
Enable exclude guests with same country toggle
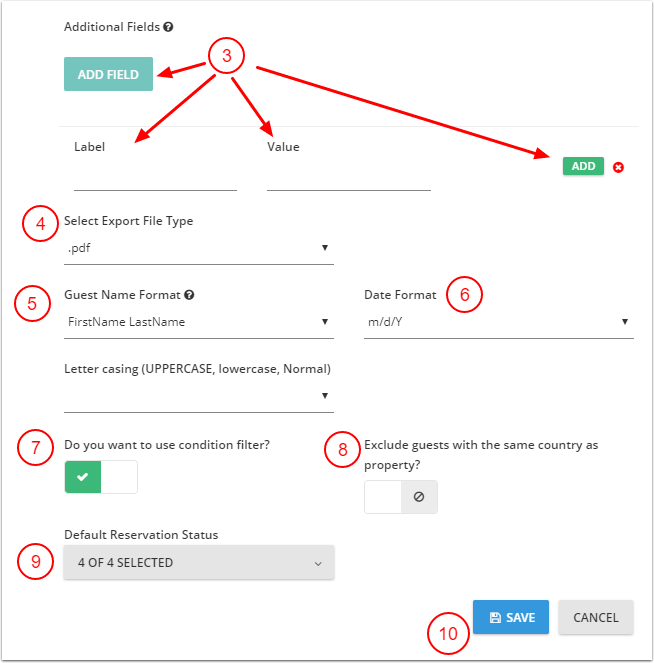(x=401, y=497)
